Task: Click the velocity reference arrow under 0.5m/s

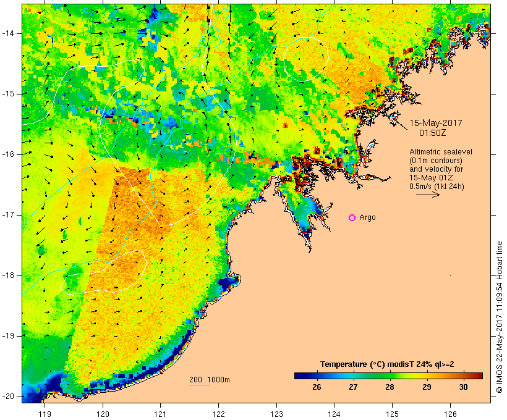Action: pos(428,195)
